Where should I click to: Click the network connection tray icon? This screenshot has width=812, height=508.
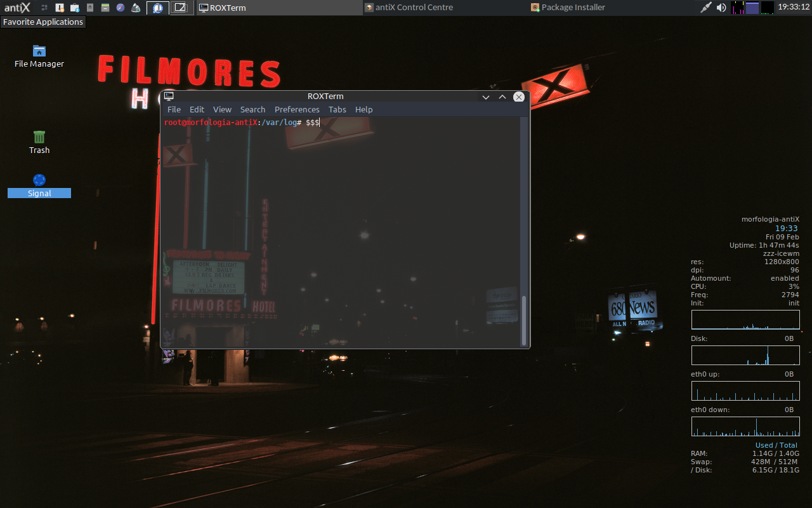(x=706, y=8)
